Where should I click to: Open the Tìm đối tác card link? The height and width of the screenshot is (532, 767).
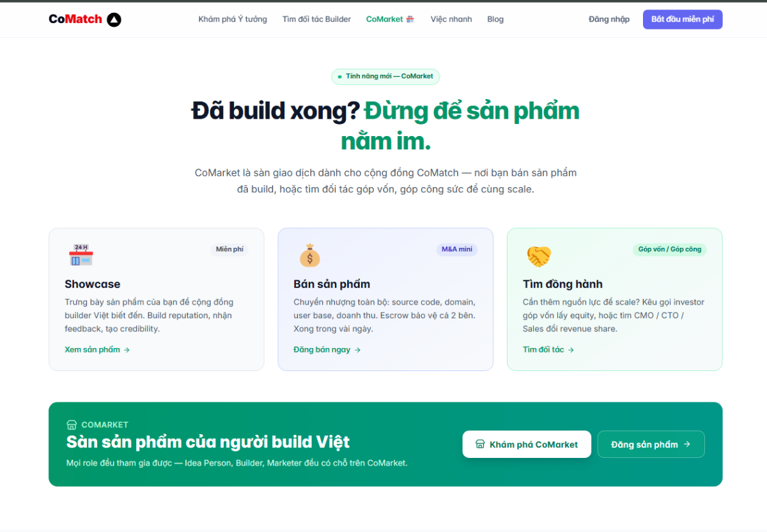coord(548,350)
